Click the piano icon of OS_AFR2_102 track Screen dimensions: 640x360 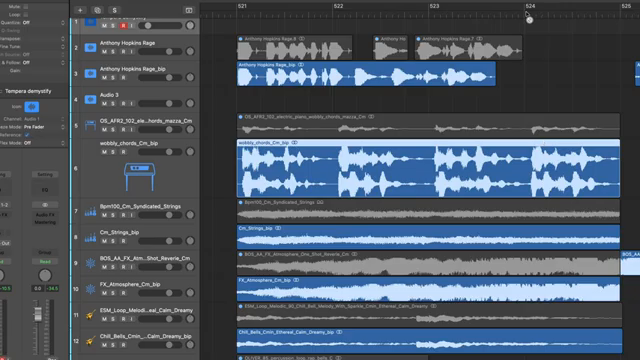click(x=90, y=125)
